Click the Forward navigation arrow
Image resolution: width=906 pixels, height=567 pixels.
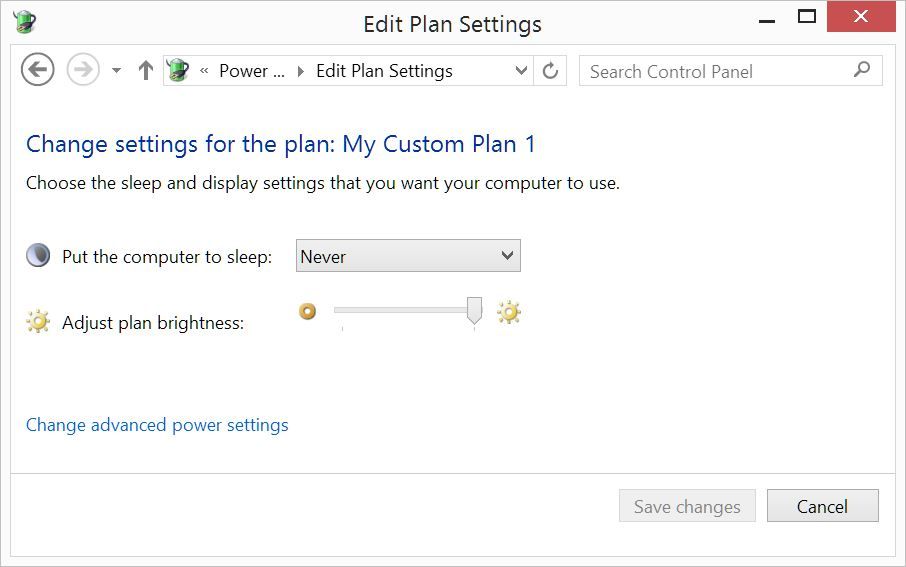(x=83, y=71)
